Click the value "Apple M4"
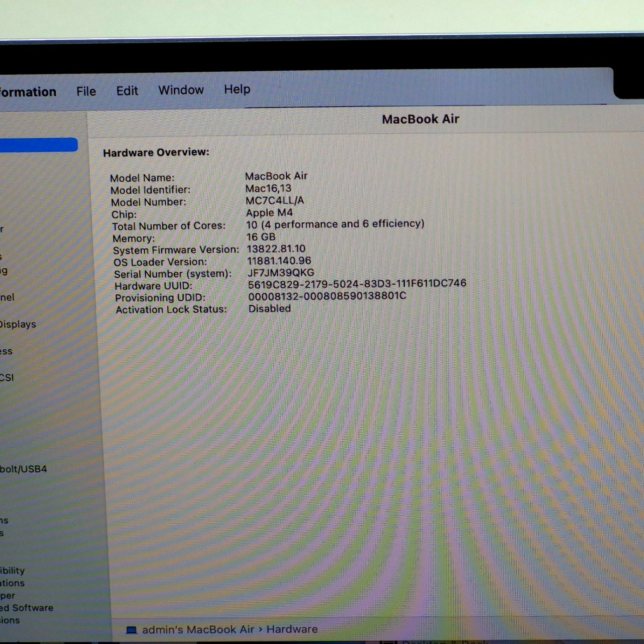The image size is (644, 644). 269,213
